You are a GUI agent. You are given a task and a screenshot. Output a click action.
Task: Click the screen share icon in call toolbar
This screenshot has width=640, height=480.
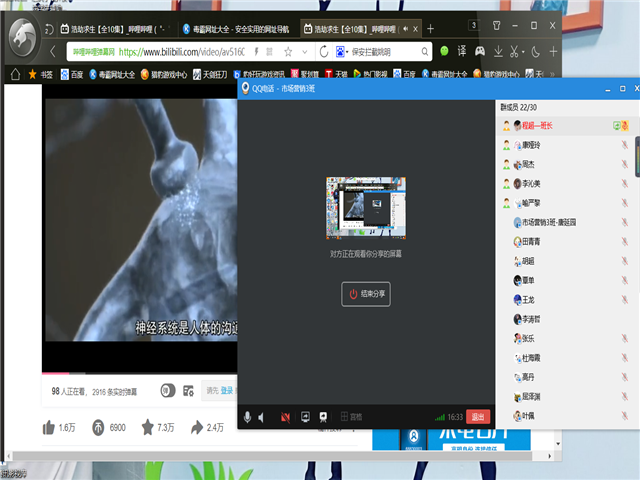coord(304,417)
